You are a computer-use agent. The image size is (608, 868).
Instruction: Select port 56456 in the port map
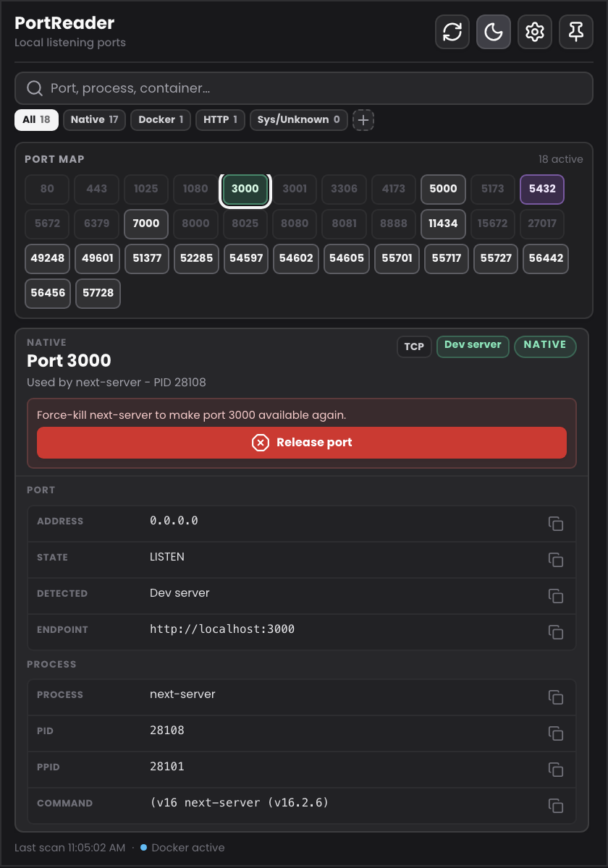point(48,293)
